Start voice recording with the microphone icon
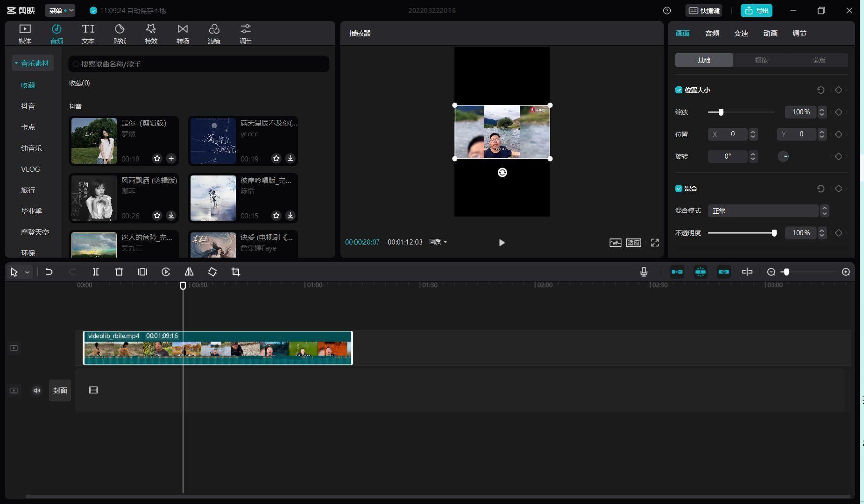The height and width of the screenshot is (504, 864). point(644,272)
